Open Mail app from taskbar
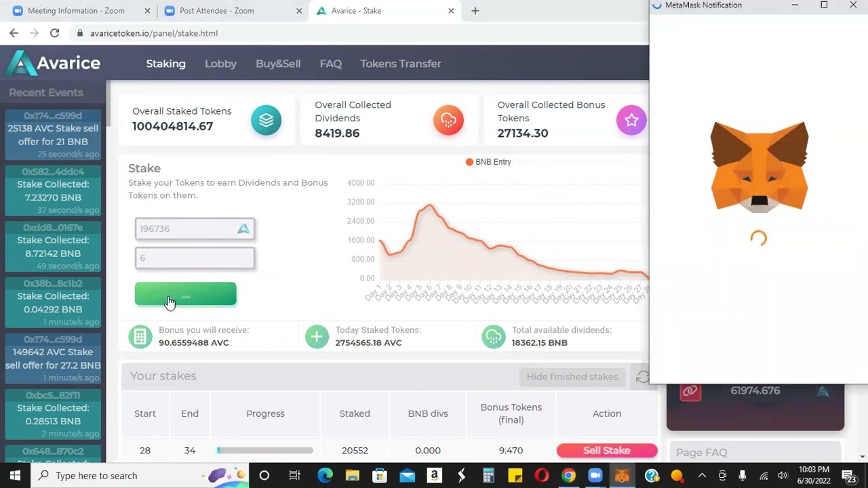This screenshot has height=488, width=868. click(407, 475)
